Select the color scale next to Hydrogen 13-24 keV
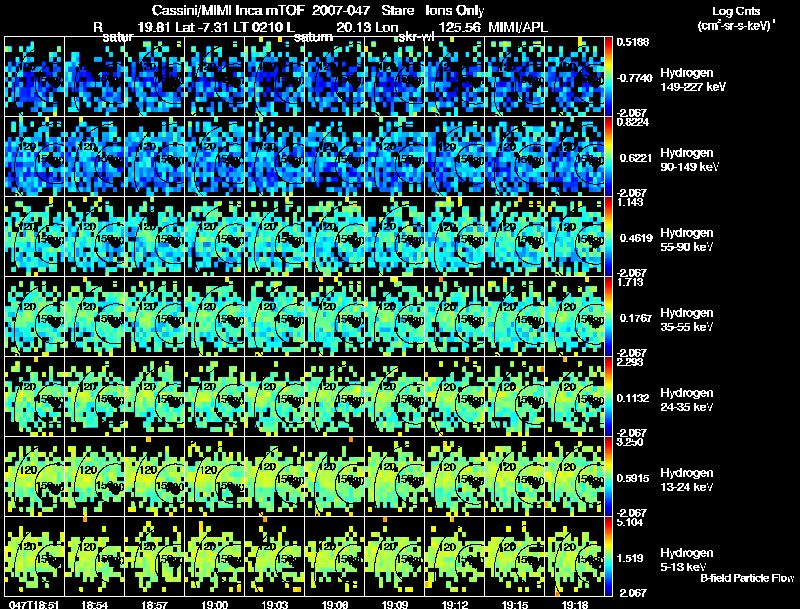The height and width of the screenshot is (609, 800). (608, 477)
